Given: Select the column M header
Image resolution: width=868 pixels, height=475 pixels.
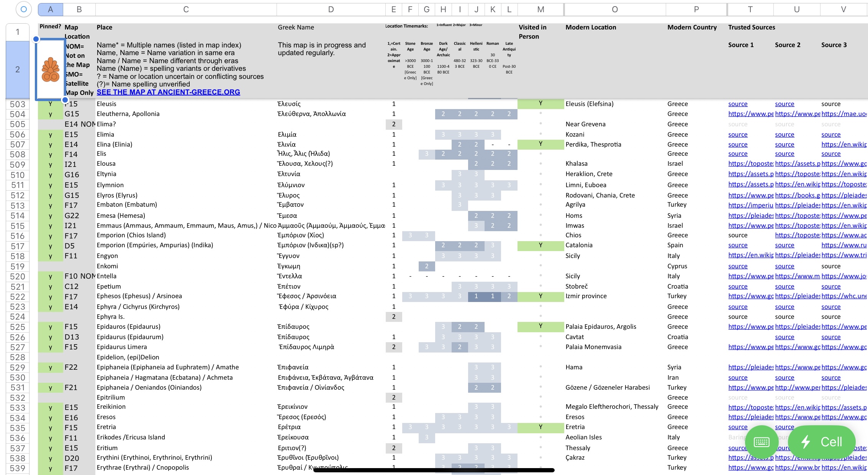Looking at the screenshot, I should pos(540,9).
